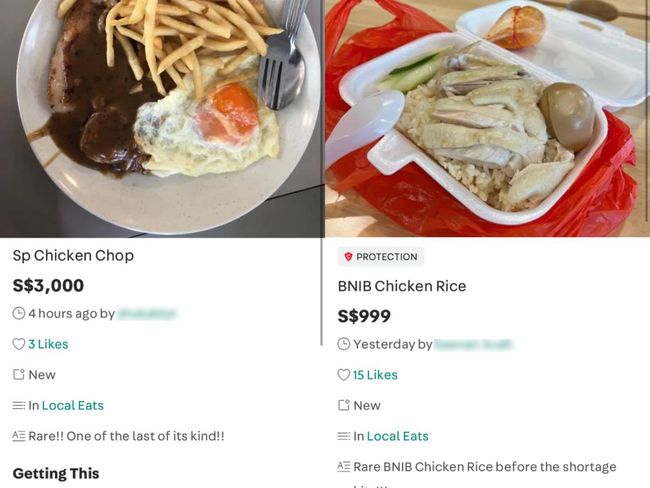The height and width of the screenshot is (488, 650).
Task: View the 3 Likes list
Action: pyautogui.click(x=48, y=344)
